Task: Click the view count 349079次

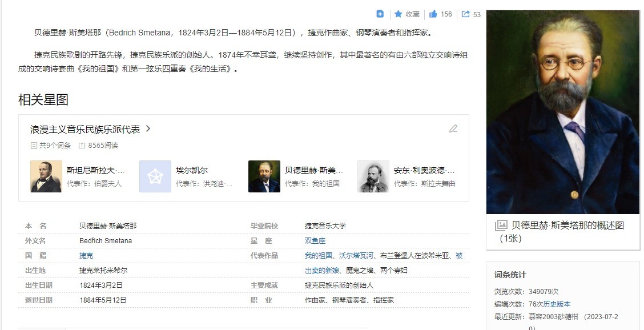Action: [544, 292]
